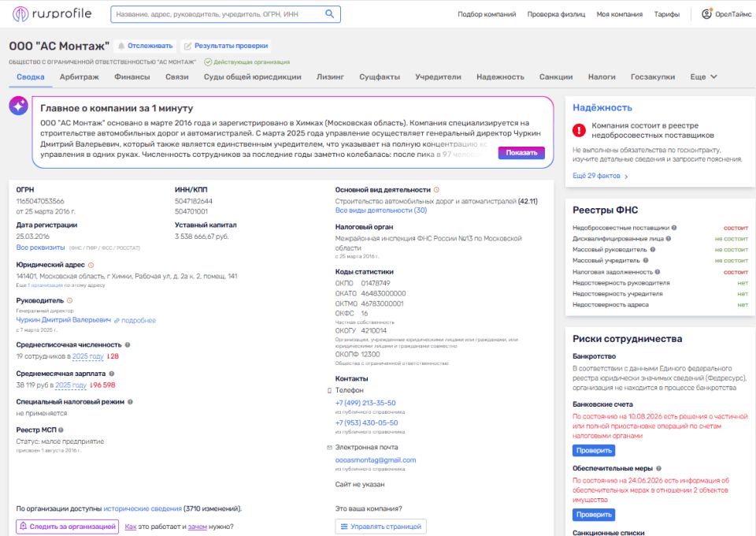Open the Связи tab

(x=177, y=76)
